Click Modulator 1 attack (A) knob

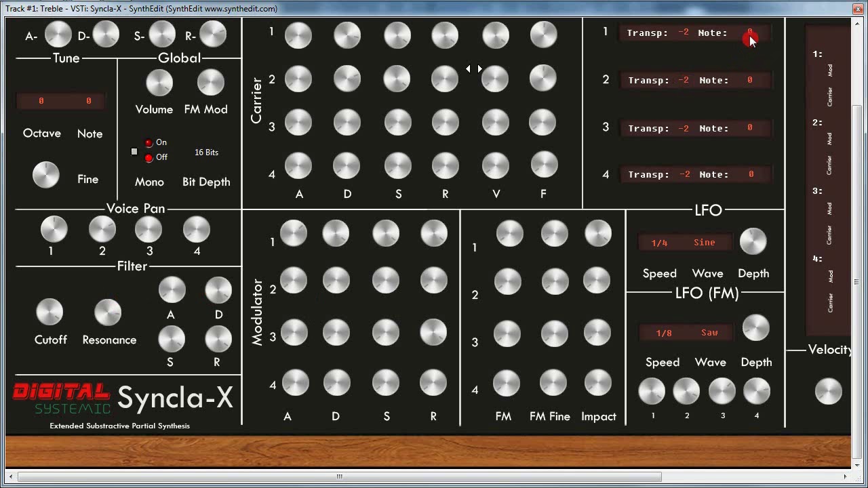coord(294,233)
